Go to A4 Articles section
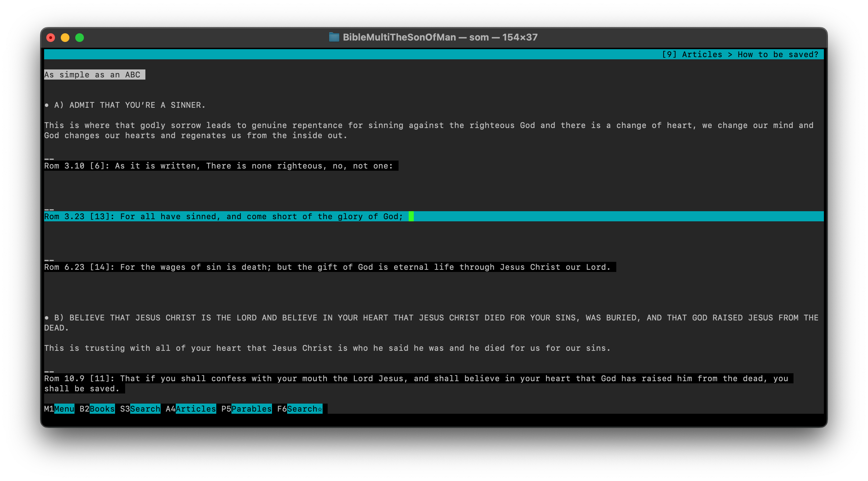Image resolution: width=868 pixels, height=481 pixels. coord(191,409)
